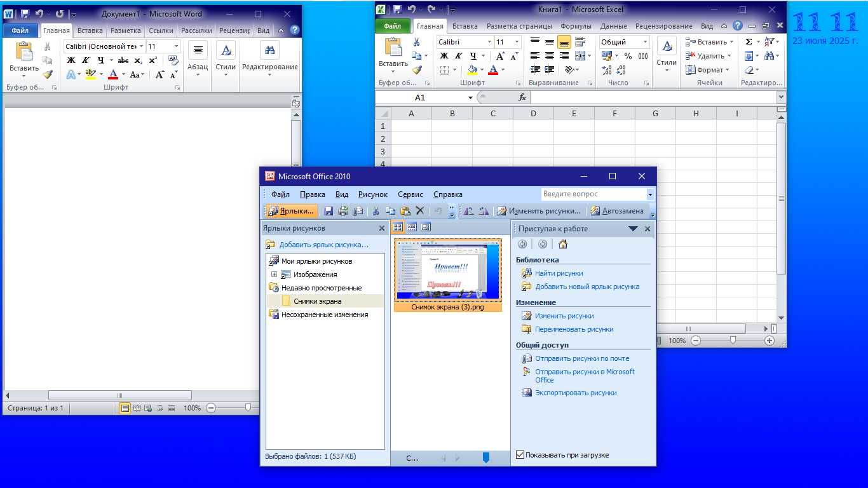
Task: Switch to the Формулы tab in Excel
Action: click(x=576, y=26)
